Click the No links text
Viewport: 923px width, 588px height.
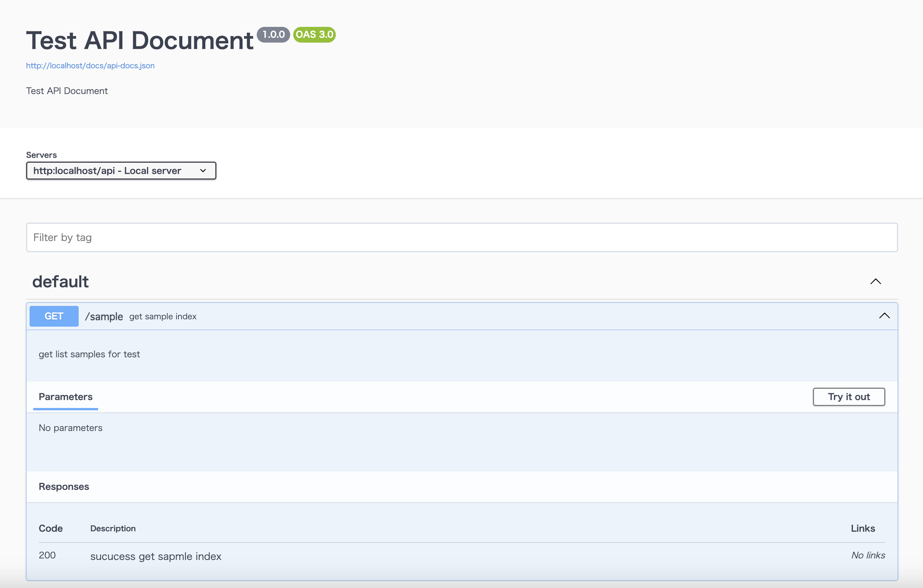pos(868,555)
